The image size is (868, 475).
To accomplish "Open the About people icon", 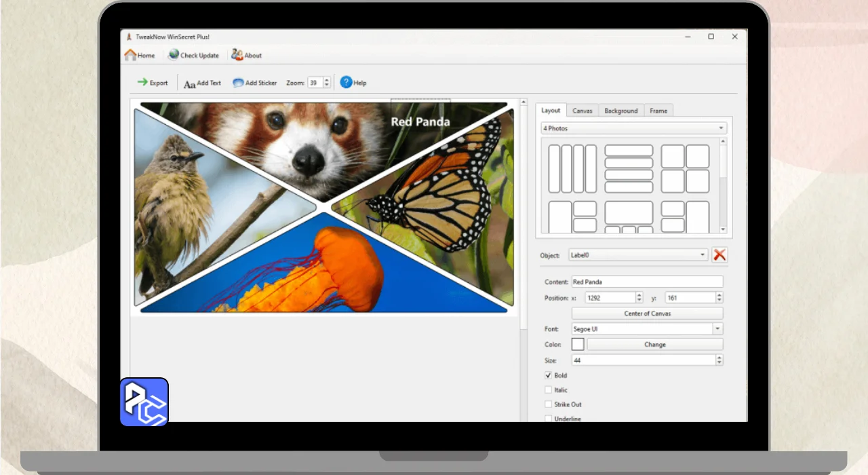I will point(237,55).
